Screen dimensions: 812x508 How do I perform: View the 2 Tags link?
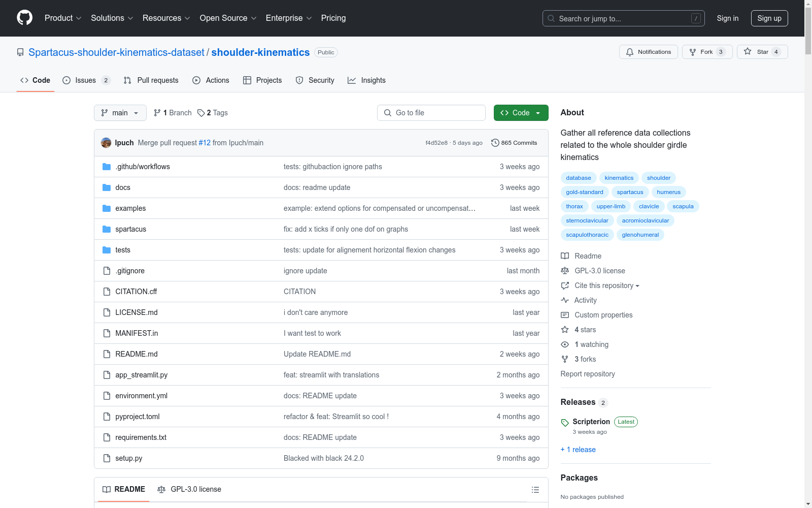pos(213,113)
